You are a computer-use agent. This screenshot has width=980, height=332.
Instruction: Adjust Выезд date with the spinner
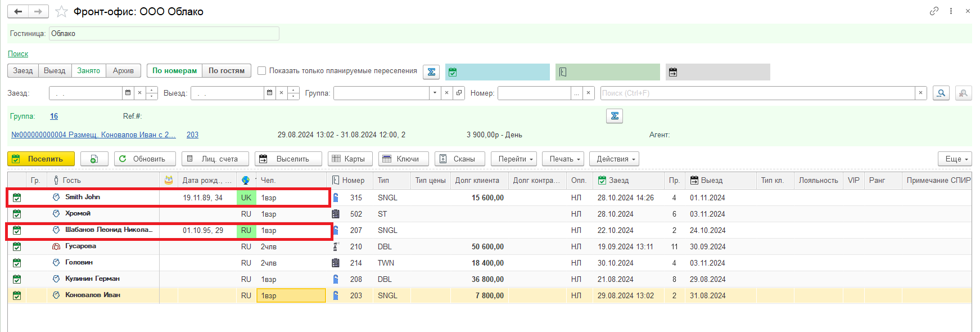coord(293,93)
